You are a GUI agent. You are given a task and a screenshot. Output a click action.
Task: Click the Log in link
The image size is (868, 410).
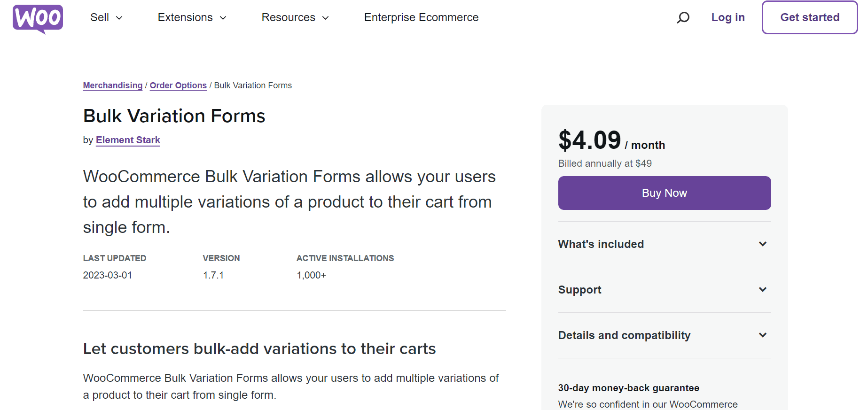click(x=728, y=17)
